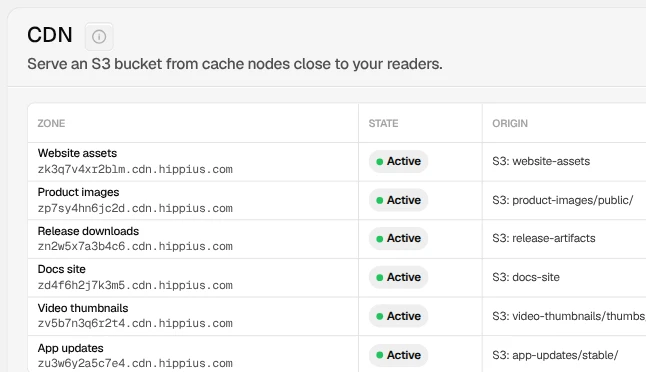This screenshot has height=372, width=646.
Task: Click the Active badge for App updates
Action: (398, 355)
